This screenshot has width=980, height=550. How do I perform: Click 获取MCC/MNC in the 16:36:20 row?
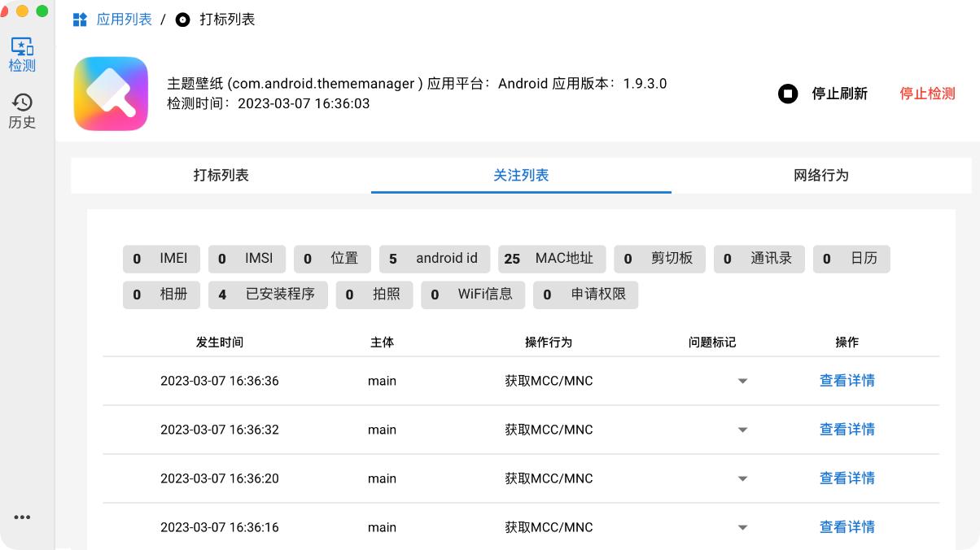549,478
